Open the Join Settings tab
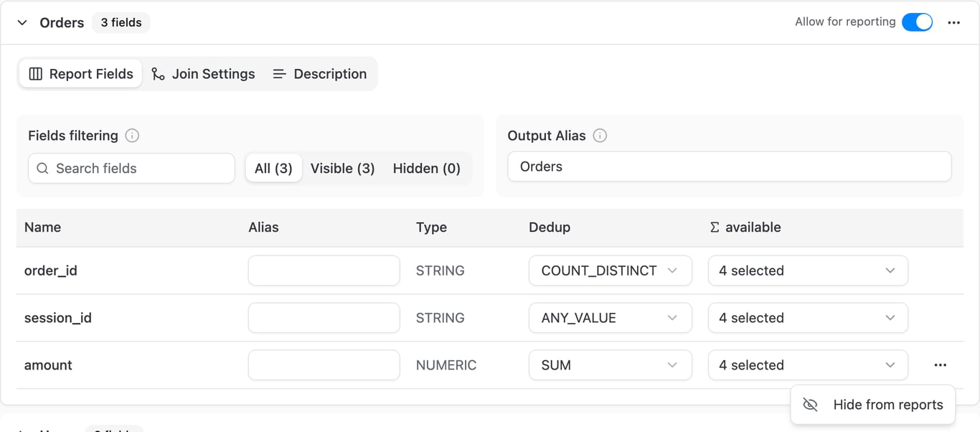Viewport: 980px width, 432px height. (203, 74)
